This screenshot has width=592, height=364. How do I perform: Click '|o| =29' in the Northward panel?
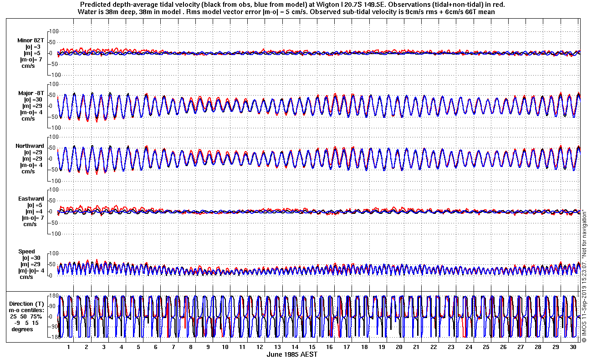(x=34, y=152)
